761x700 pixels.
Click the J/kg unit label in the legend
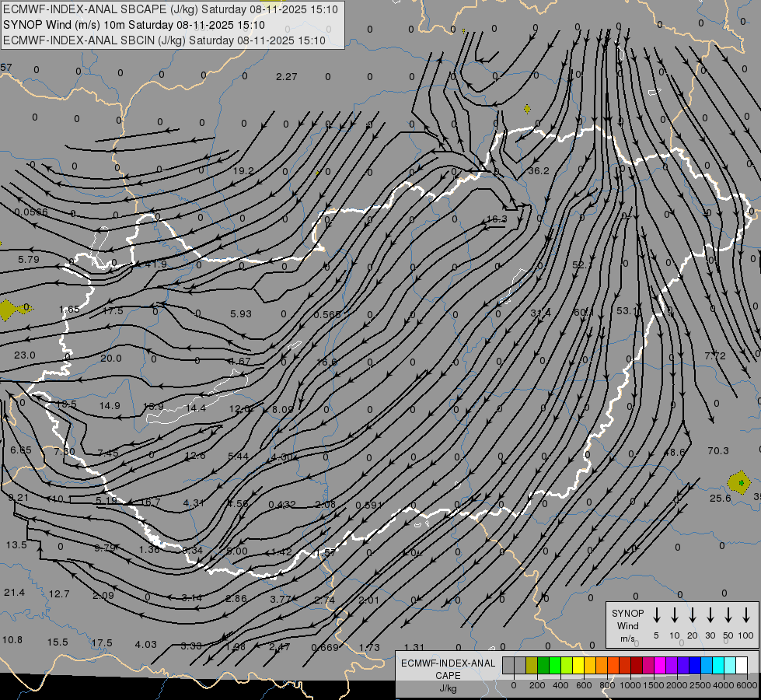(448, 688)
